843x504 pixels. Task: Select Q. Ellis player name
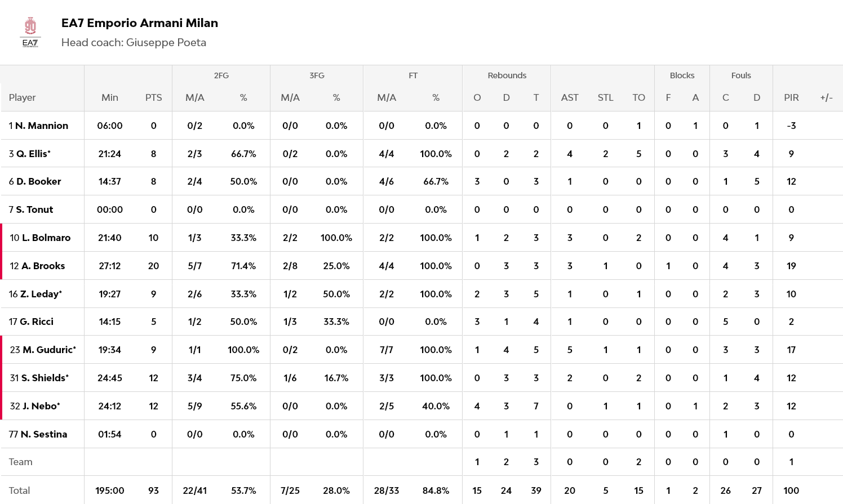pos(33,154)
